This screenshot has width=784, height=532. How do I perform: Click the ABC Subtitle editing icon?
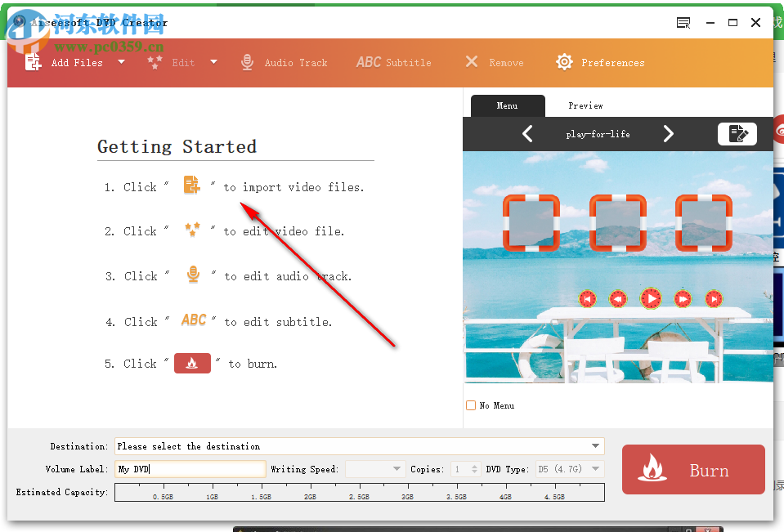[x=370, y=61]
